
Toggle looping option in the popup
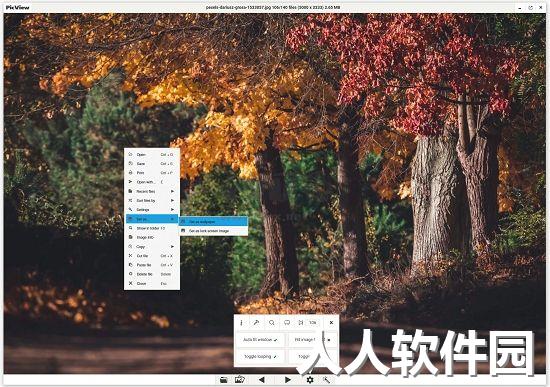(x=260, y=356)
